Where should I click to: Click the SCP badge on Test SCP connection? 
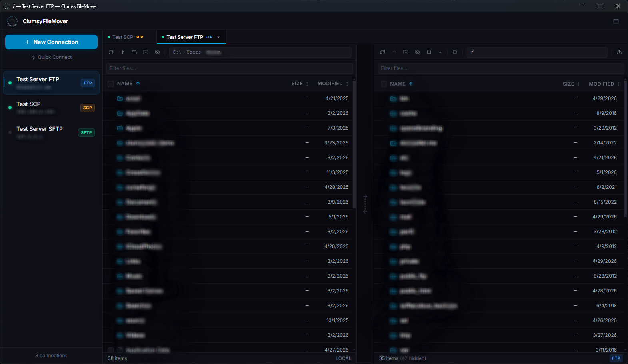tap(88, 108)
